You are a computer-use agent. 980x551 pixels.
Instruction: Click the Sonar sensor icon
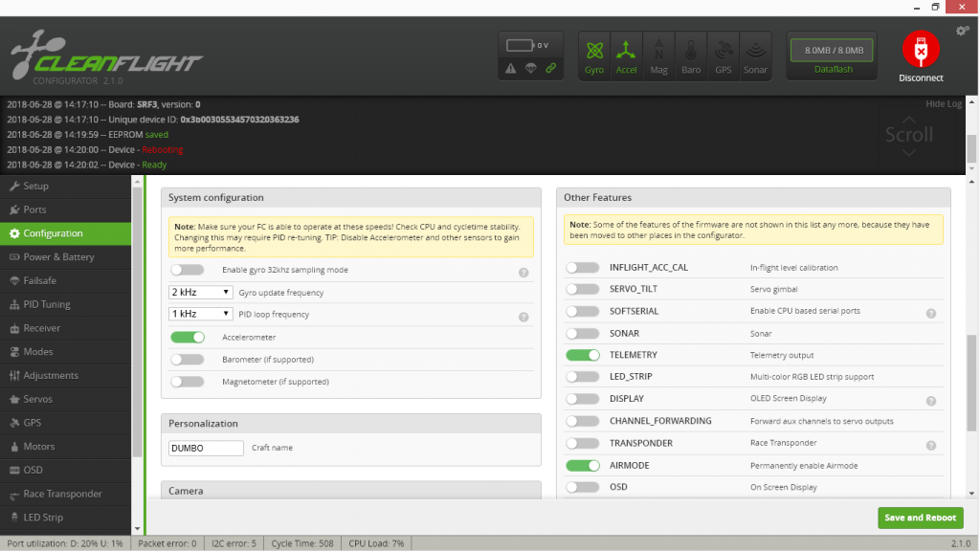click(755, 56)
